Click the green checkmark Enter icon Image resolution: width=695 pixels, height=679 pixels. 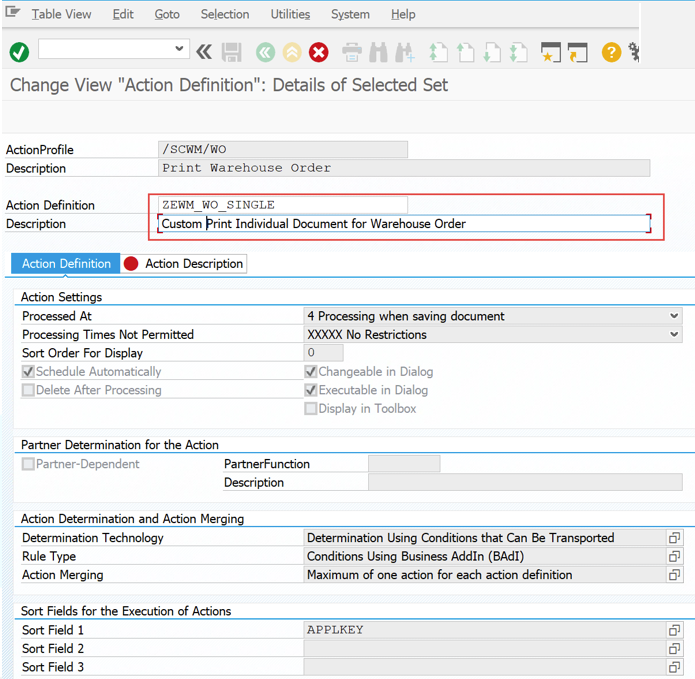coord(19,52)
